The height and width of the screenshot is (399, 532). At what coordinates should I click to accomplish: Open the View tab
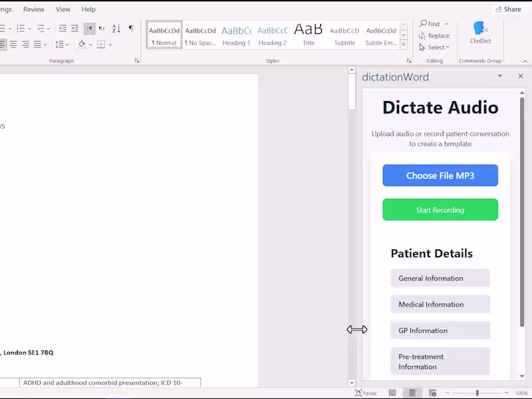pos(63,9)
